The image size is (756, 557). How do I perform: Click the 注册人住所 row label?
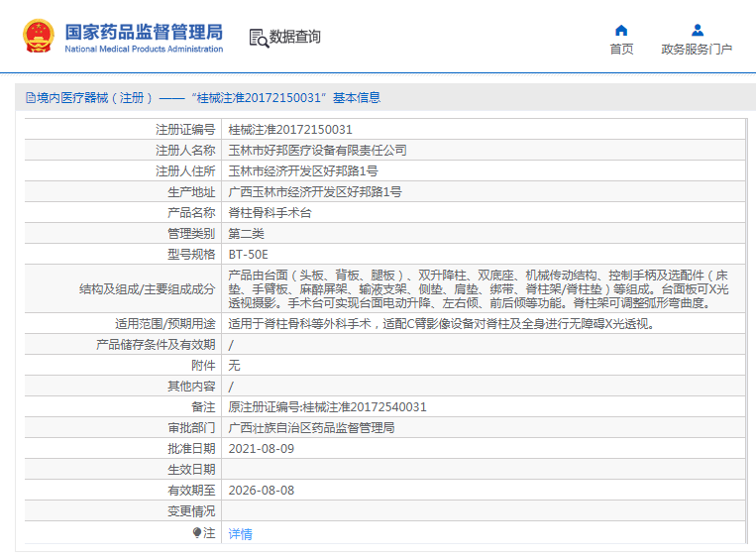tap(185, 170)
